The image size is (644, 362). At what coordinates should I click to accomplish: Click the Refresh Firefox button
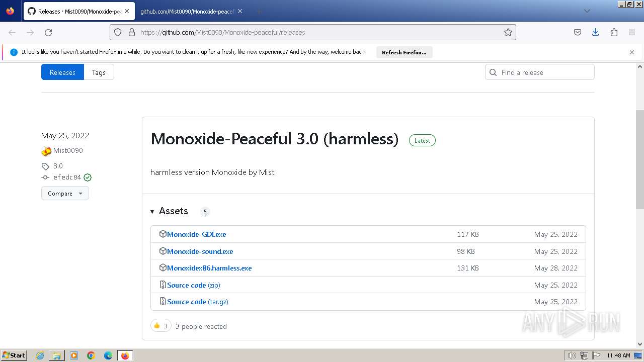pos(404,52)
